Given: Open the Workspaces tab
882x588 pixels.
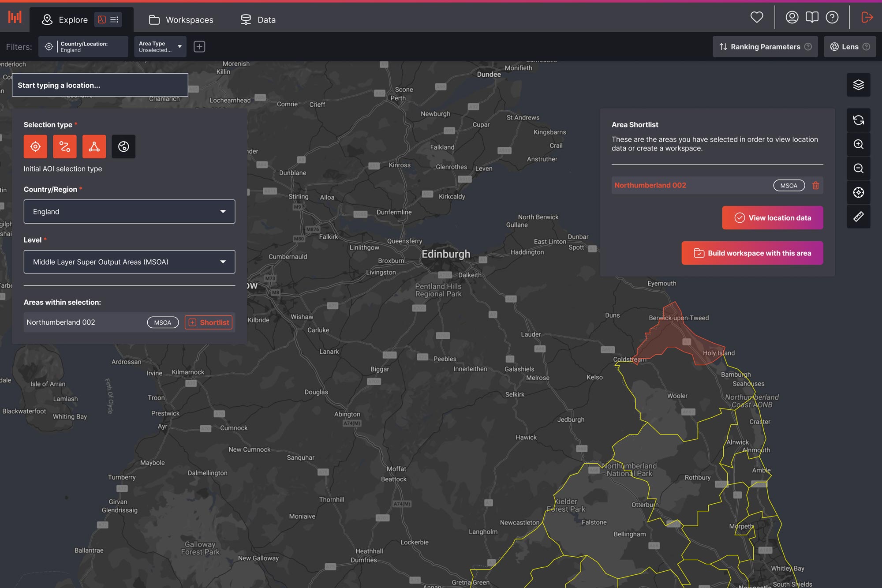Looking at the screenshot, I should click(181, 20).
